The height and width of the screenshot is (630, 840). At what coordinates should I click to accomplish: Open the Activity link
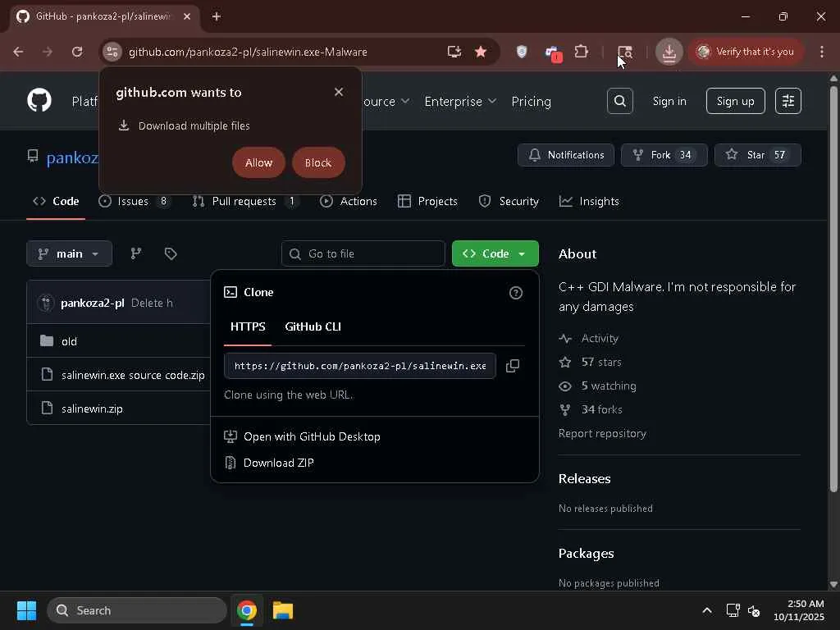coord(600,339)
